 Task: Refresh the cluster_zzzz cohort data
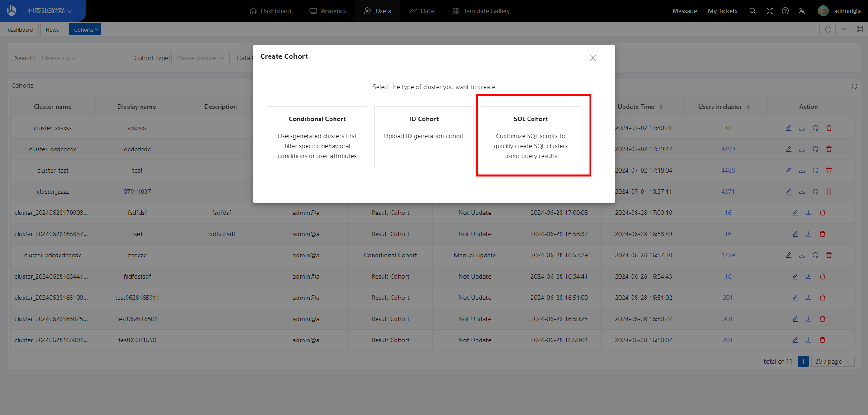(815, 191)
